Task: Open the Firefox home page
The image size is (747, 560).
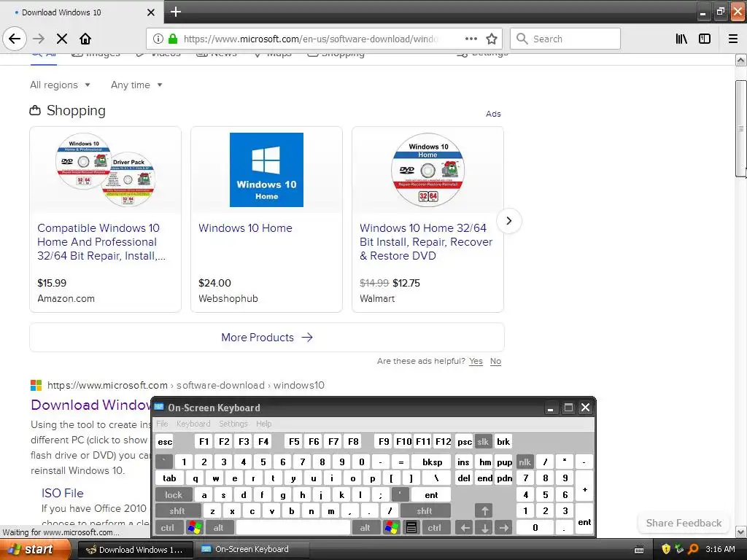Action: 85,39
